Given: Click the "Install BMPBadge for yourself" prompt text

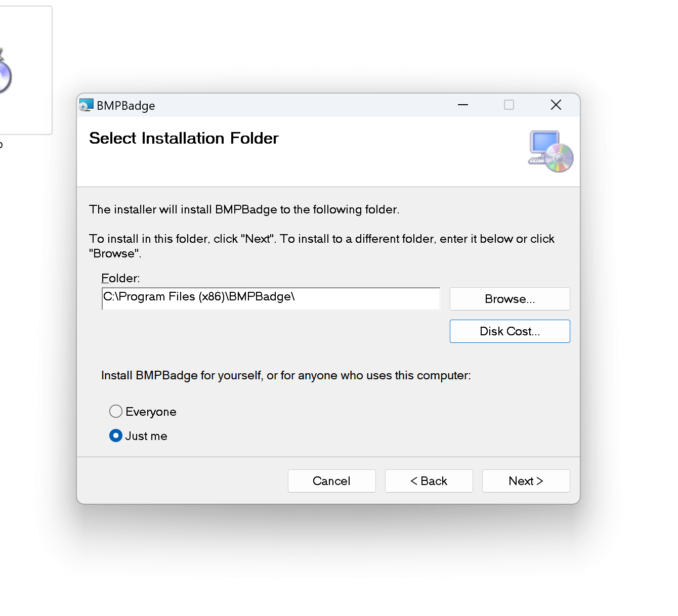Looking at the screenshot, I should point(286,376).
